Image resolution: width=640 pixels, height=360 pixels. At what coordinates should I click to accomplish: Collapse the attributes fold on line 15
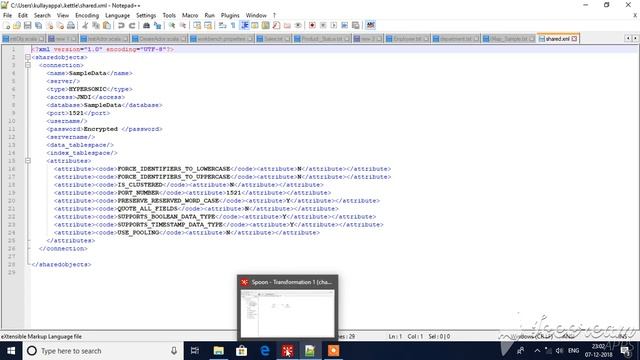28,161
